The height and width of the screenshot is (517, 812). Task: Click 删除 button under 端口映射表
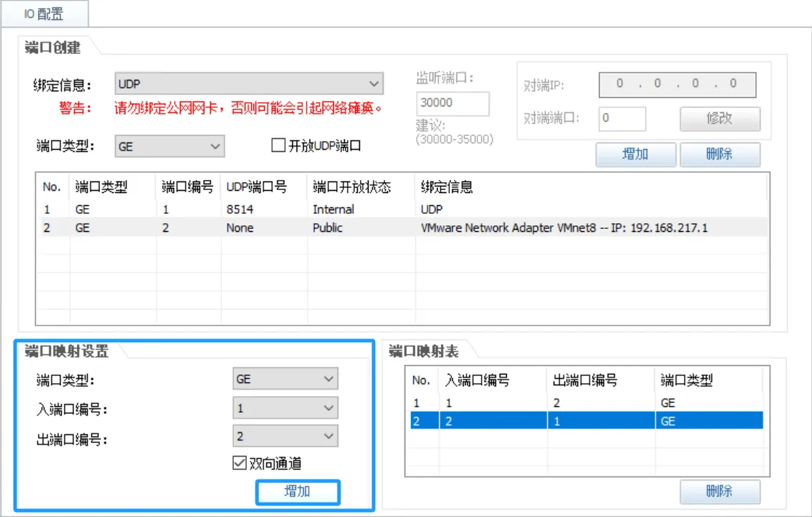(719, 491)
